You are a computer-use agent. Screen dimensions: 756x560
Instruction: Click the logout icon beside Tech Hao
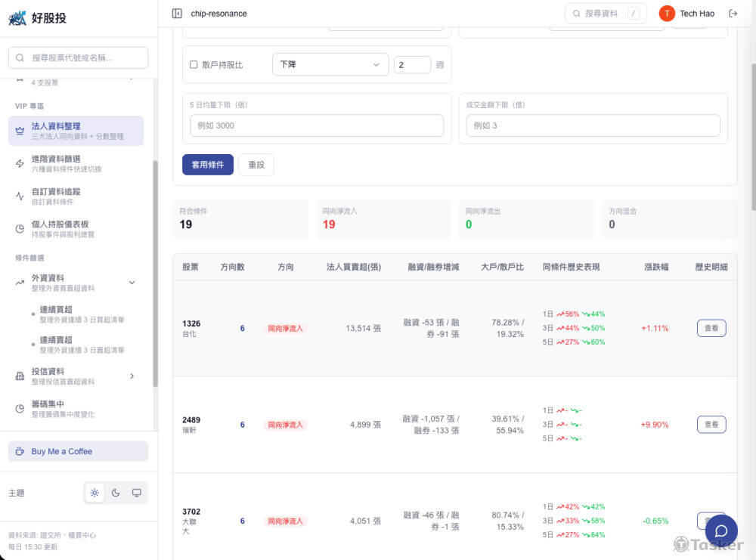(733, 14)
